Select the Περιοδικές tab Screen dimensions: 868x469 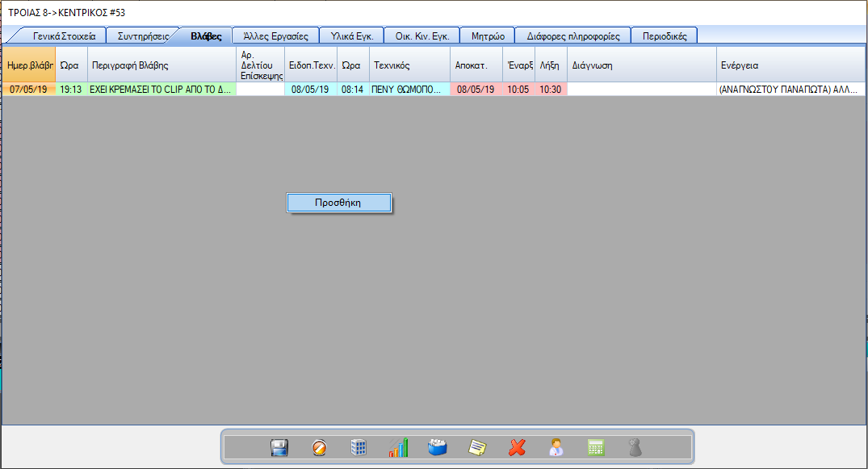(665, 36)
